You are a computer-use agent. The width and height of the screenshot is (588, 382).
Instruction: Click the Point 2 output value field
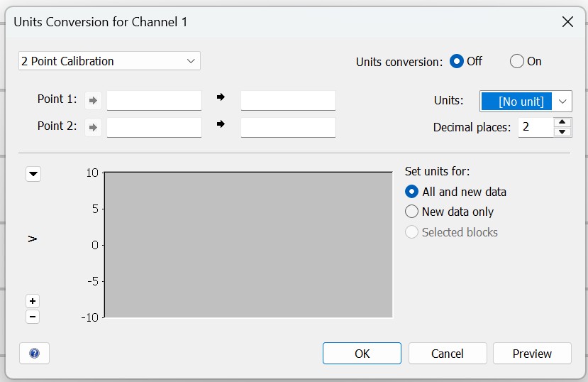point(288,128)
